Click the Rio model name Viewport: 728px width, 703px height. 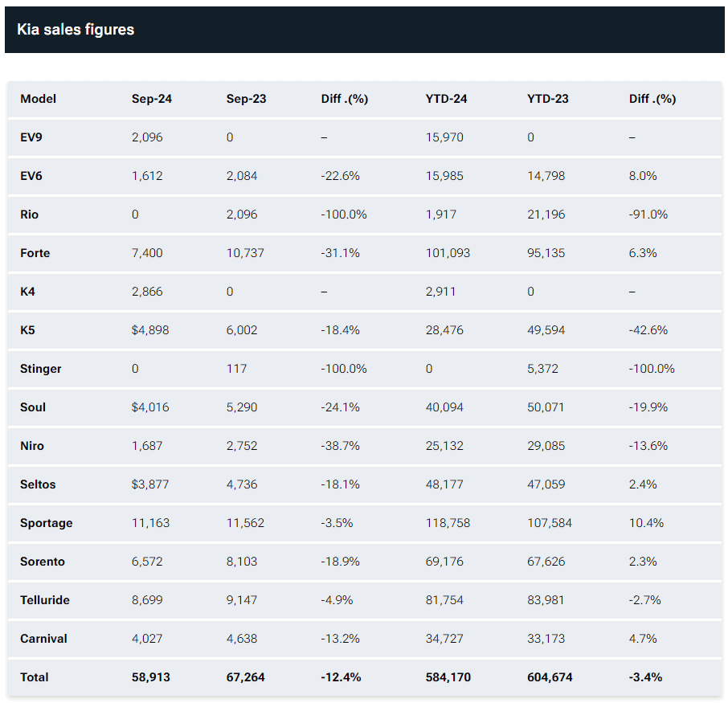[29, 215]
